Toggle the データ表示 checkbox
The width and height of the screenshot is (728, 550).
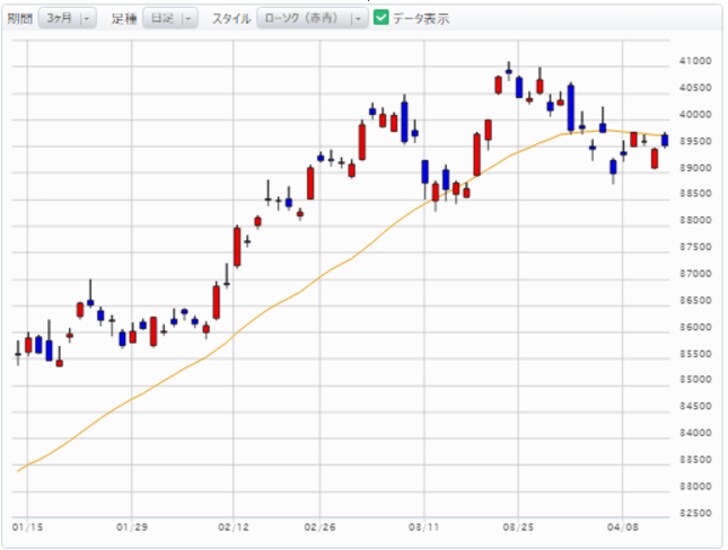point(381,18)
